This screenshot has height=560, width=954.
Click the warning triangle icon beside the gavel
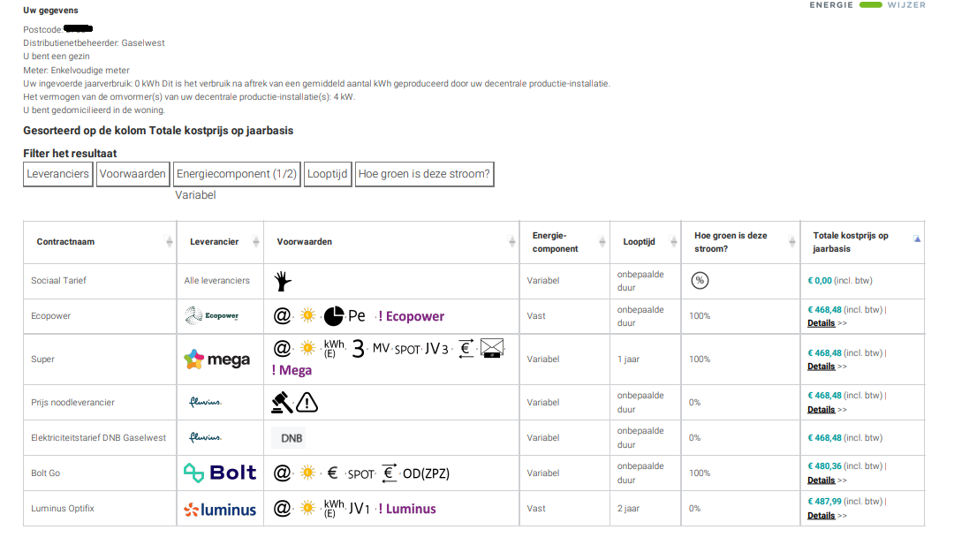[x=307, y=403]
